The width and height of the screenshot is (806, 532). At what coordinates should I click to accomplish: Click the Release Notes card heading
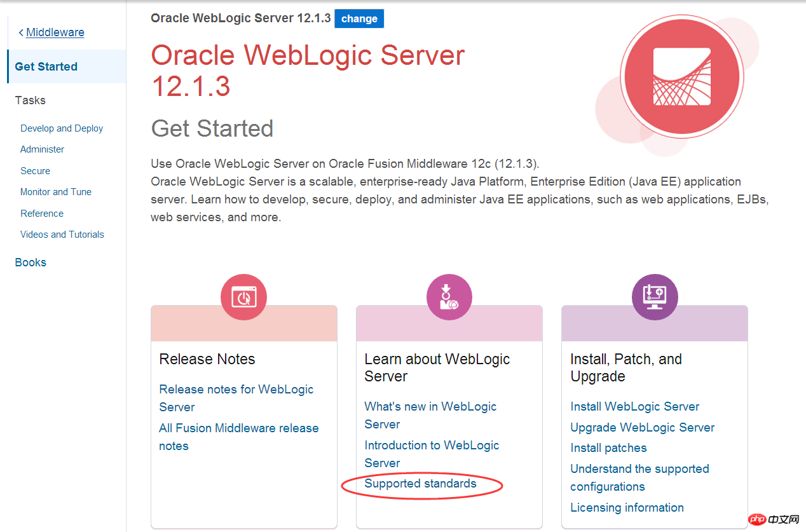[207, 359]
